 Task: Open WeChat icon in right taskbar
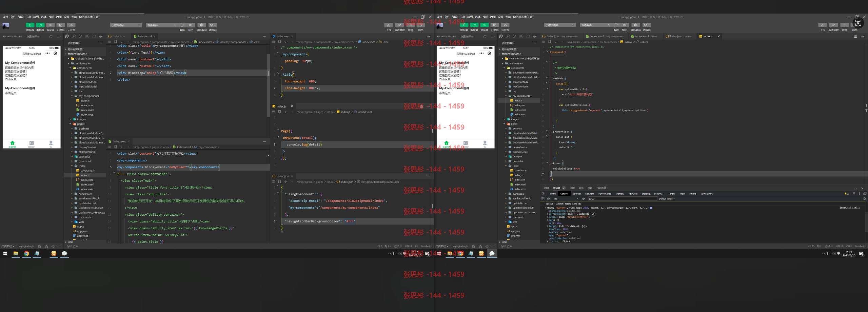(492, 253)
